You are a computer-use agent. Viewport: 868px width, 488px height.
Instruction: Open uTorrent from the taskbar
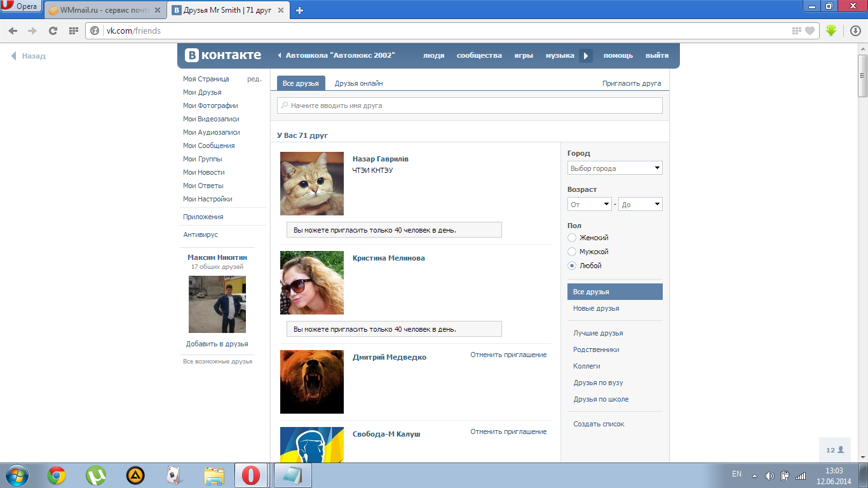click(x=96, y=475)
